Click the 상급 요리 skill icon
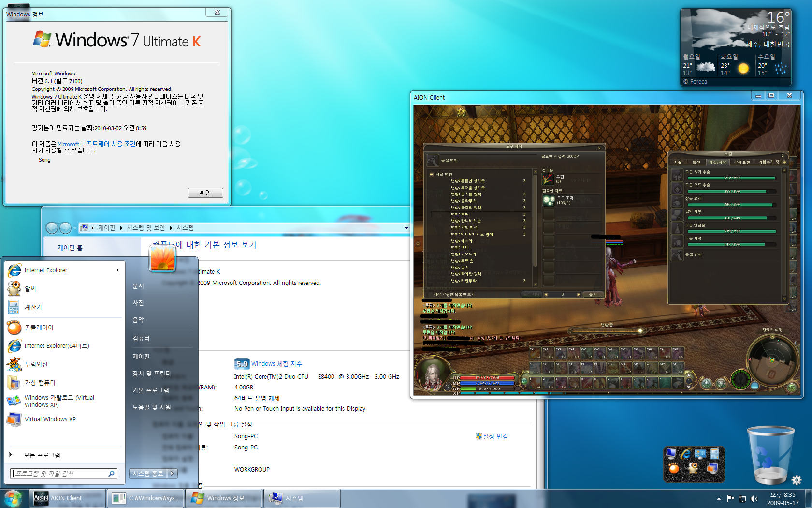The image size is (812, 508). (x=677, y=201)
